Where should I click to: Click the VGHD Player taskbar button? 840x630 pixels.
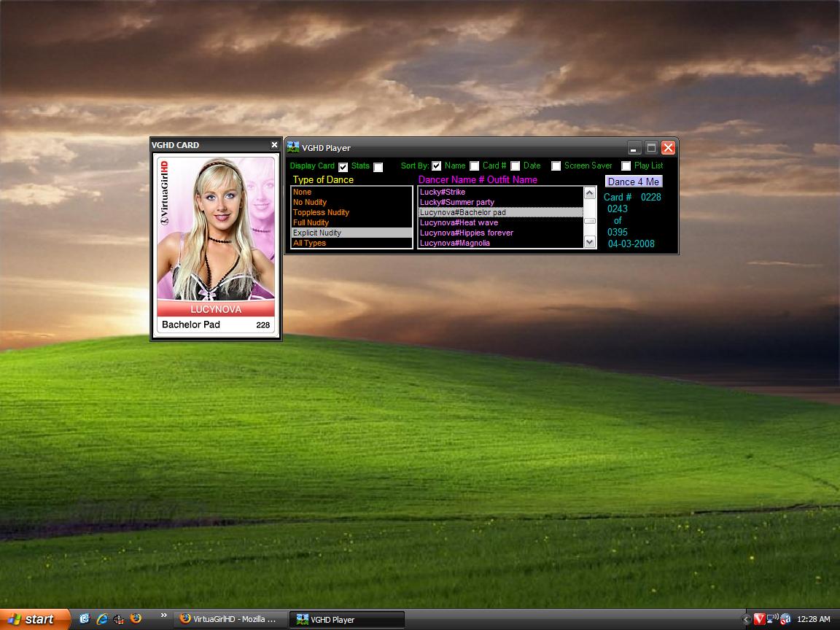(347, 619)
